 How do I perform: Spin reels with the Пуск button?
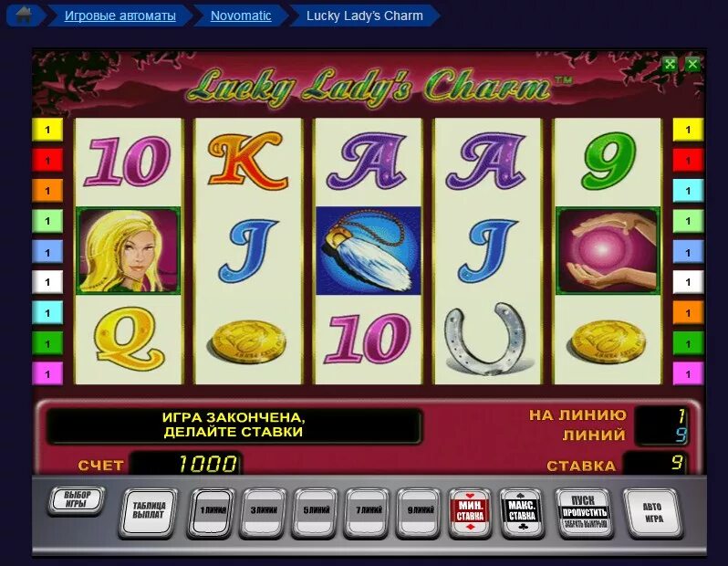(x=583, y=512)
